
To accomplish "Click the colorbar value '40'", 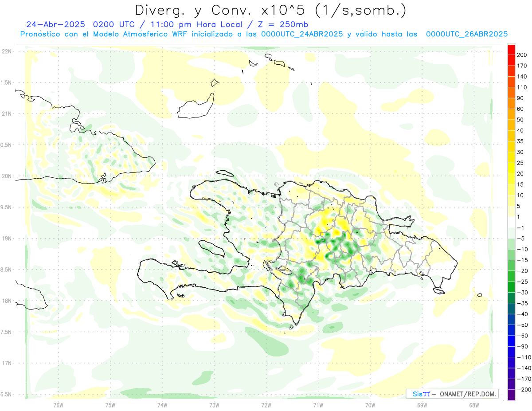I will click(x=520, y=130).
